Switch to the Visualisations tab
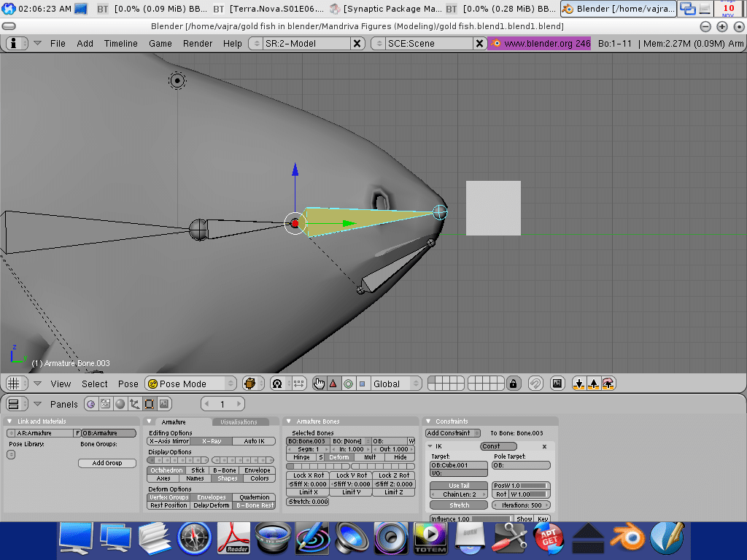The height and width of the screenshot is (560, 747). [239, 421]
